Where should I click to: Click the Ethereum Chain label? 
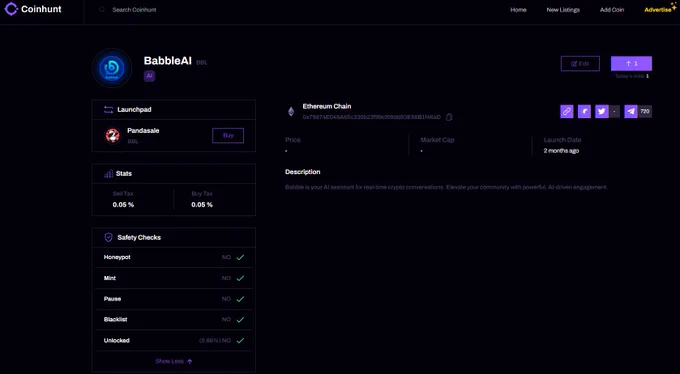click(x=327, y=106)
